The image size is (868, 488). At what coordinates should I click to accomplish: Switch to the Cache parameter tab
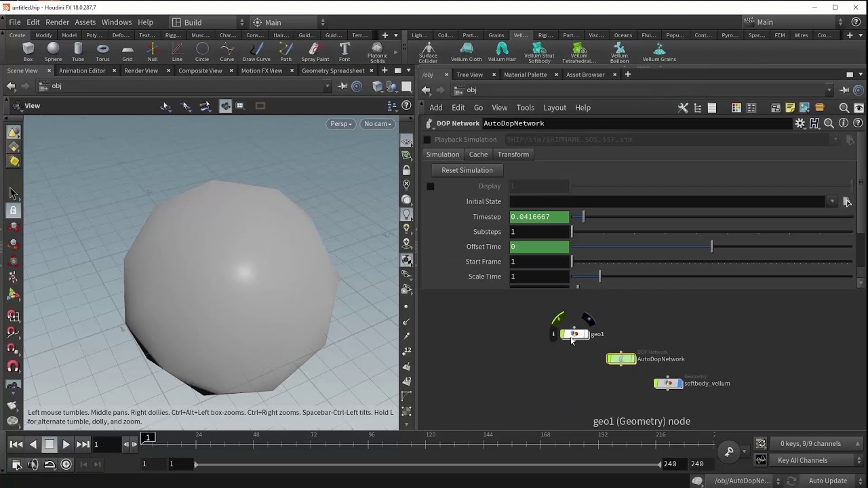478,155
